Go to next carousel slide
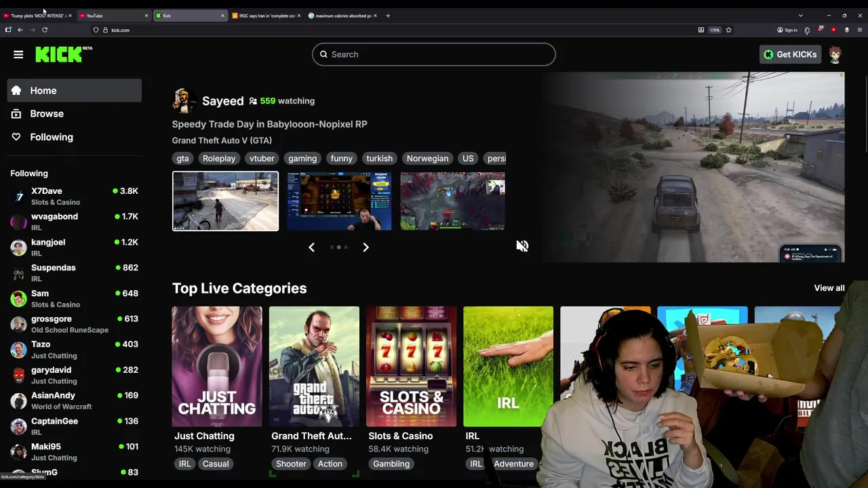868x488 pixels. click(x=366, y=247)
